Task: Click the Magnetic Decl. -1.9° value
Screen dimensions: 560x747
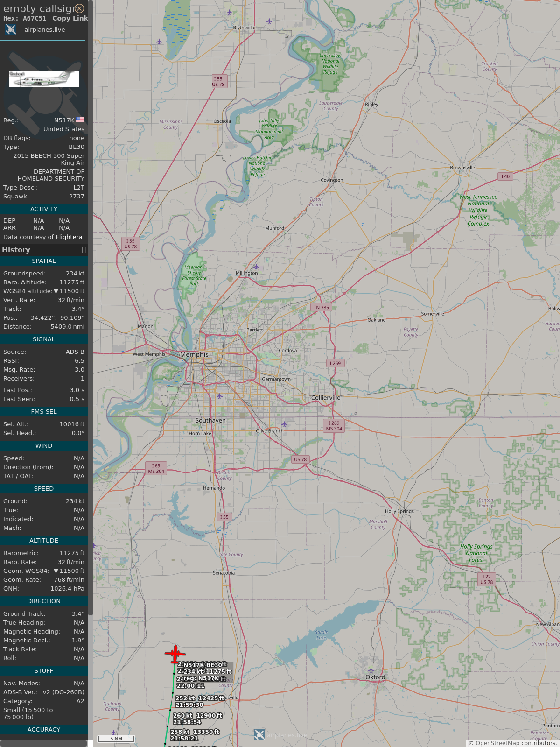Action: [77, 641]
